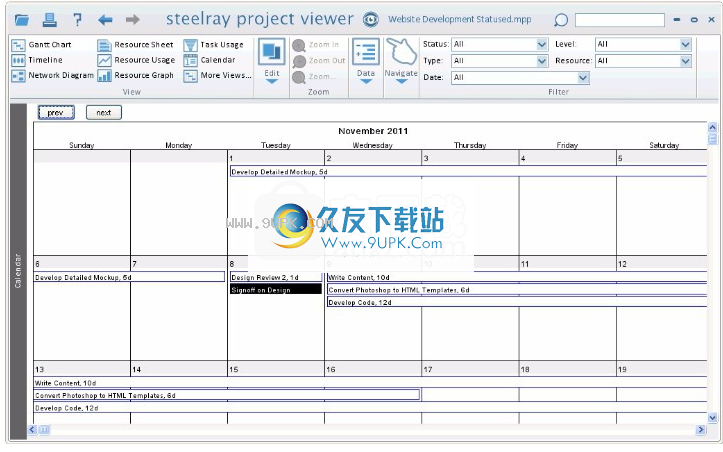Click the Task Usage icon
The width and height of the screenshot is (723, 452).
click(x=190, y=45)
